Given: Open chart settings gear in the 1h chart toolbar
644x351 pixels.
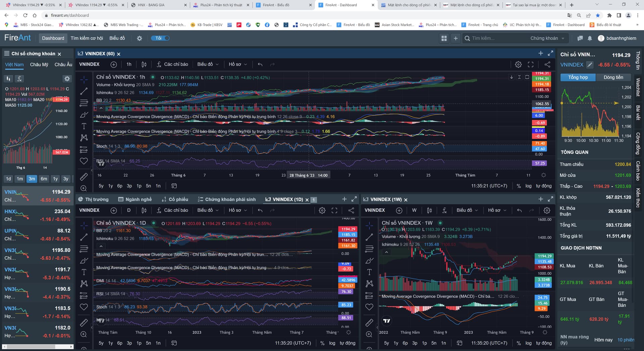Looking at the screenshot, I should pyautogui.click(x=518, y=64).
